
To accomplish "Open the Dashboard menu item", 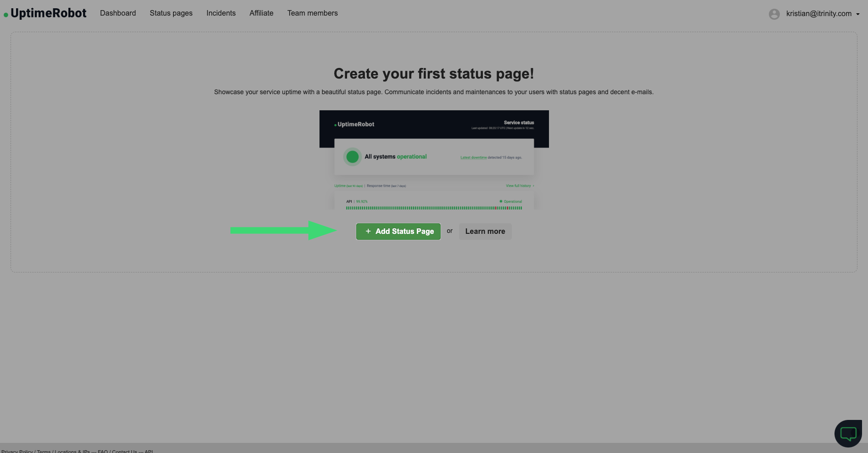I will pyautogui.click(x=118, y=13).
